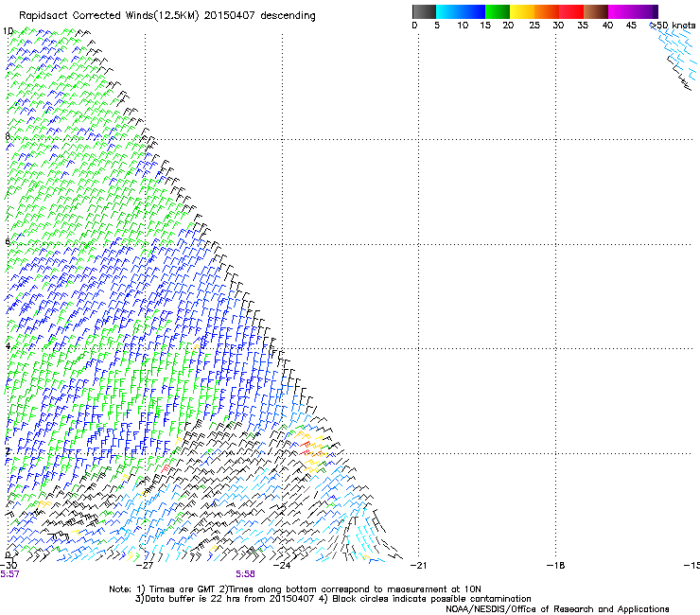Pick the brown 35-40 knots legend color
The image size is (700, 615).
[x=596, y=11]
